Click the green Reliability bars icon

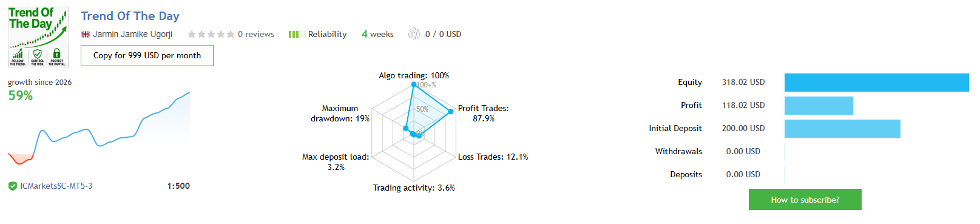(297, 35)
